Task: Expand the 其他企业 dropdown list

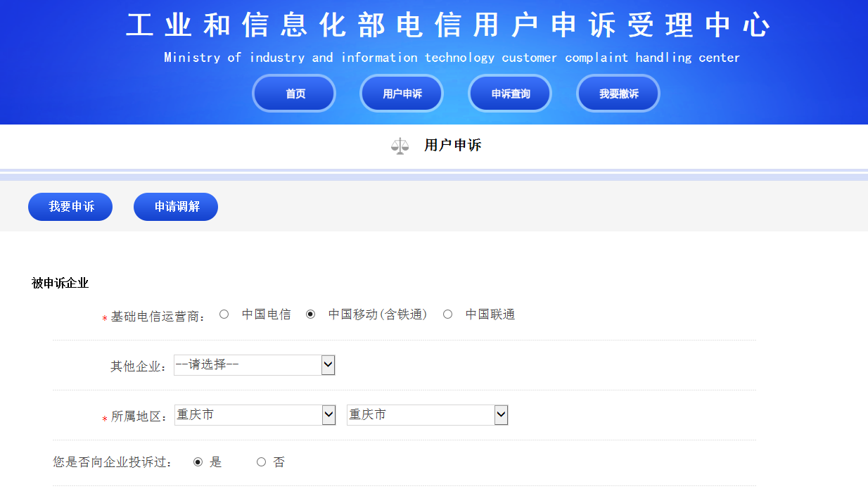Action: coord(254,365)
